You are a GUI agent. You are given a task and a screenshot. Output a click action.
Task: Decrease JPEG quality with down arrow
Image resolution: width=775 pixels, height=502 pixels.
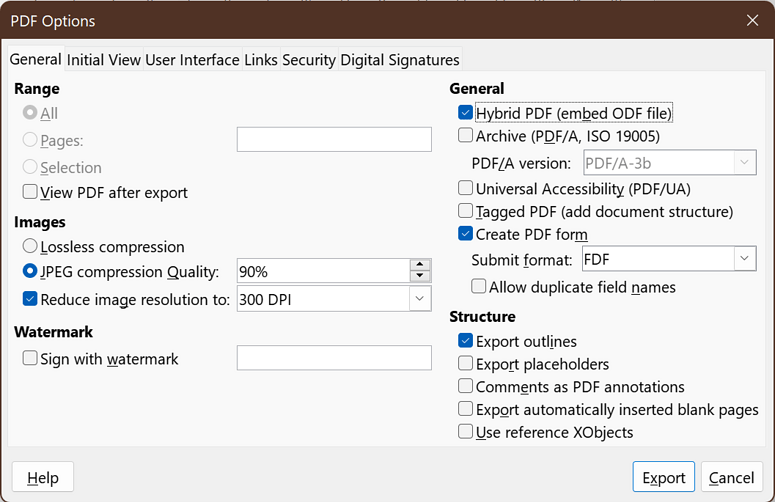420,277
